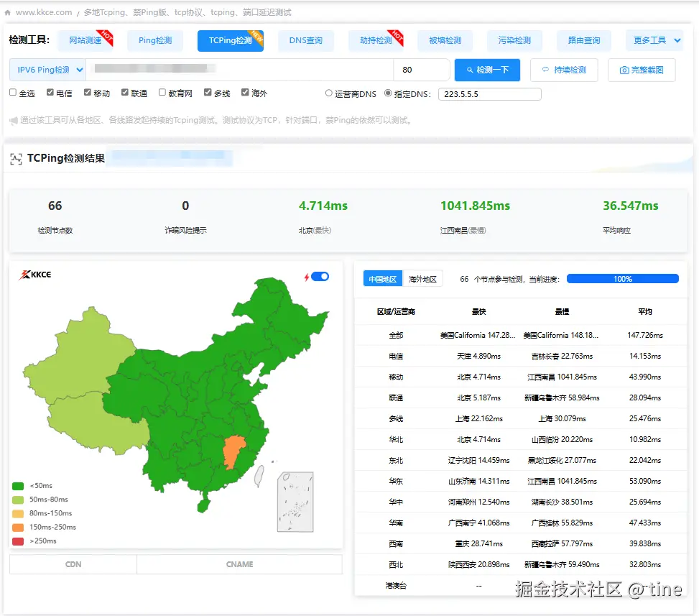Click the port field showing 80
The image size is (699, 616).
point(421,70)
